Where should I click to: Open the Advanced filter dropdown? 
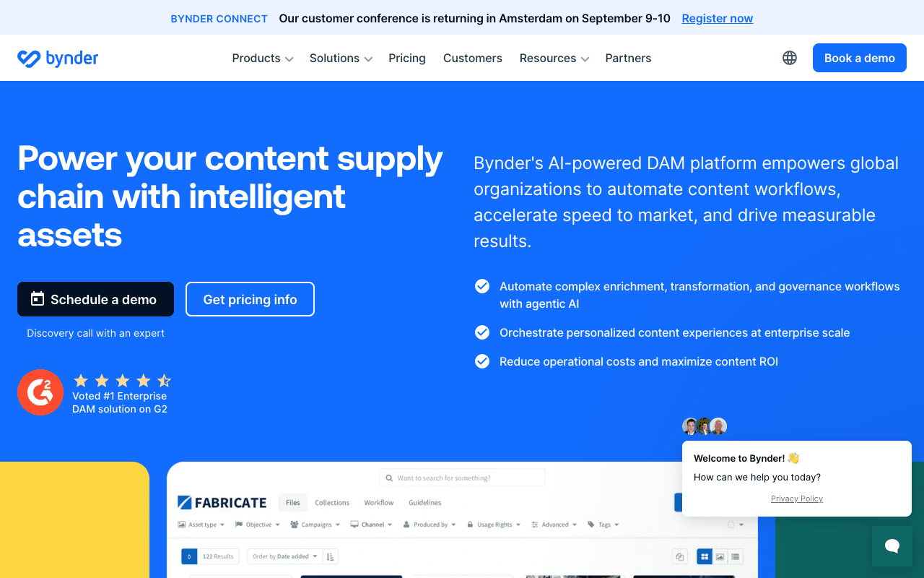click(x=554, y=525)
